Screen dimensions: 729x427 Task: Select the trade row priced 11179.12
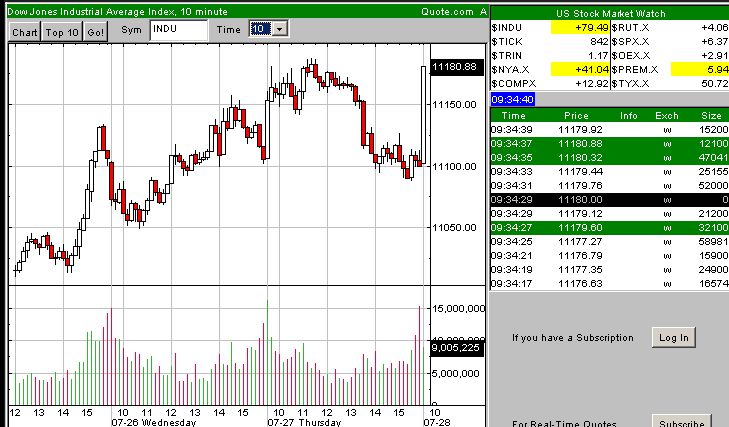tap(610, 214)
